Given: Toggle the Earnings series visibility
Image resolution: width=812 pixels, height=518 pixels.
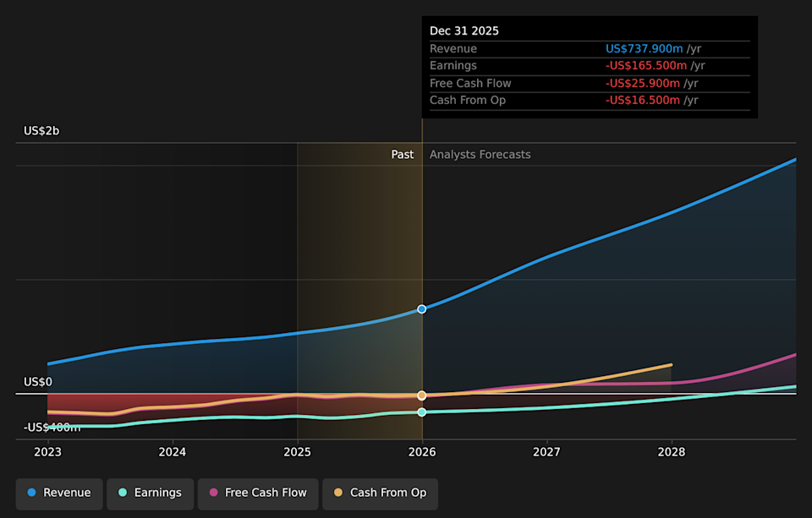Looking at the screenshot, I should tap(150, 493).
